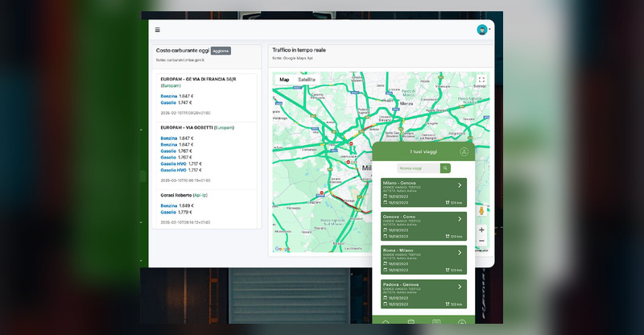Click the Europam brand link beside VIA GOBETTI
The width and height of the screenshot is (644, 335).
[x=224, y=128]
